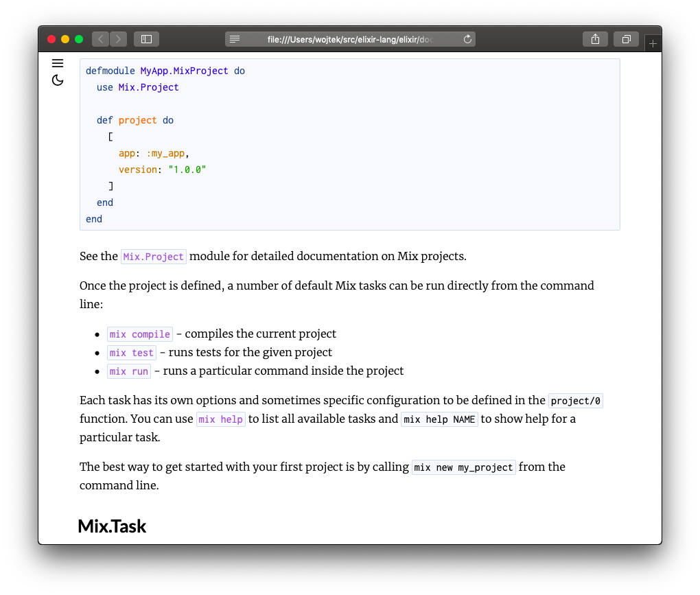Reload the page
Viewport: 700px width, 595px height.
point(467,39)
